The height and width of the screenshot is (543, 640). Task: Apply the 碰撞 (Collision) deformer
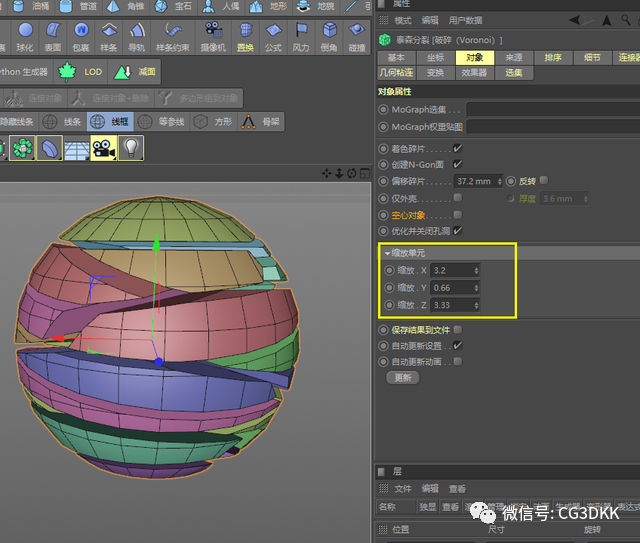pyautogui.click(x=357, y=37)
